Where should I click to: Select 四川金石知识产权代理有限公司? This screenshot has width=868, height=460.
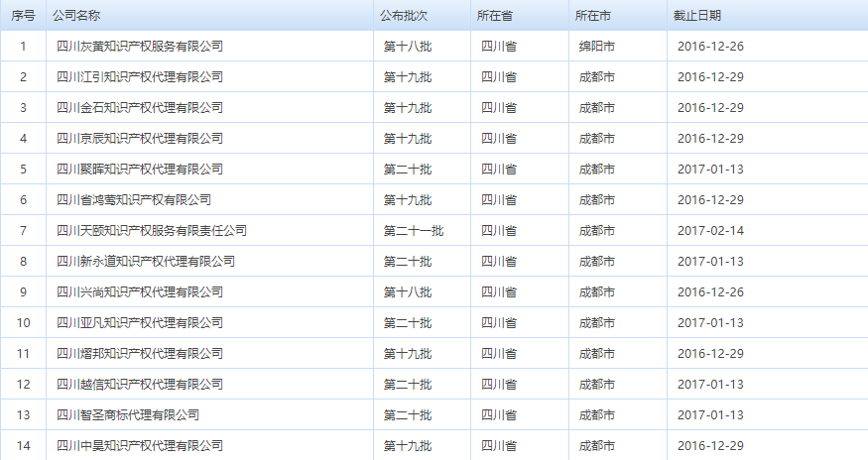click(140, 107)
